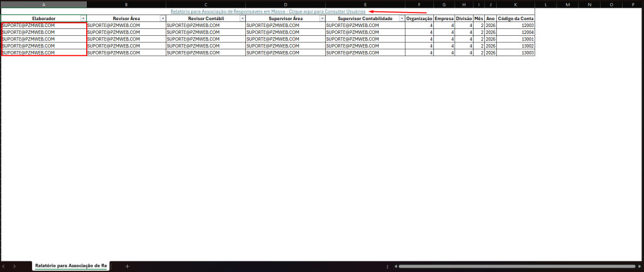The width and height of the screenshot is (644, 272).
Task: Select first Elaborador email cell SUPORTE@PZMWEB.COM
Action: click(43, 26)
